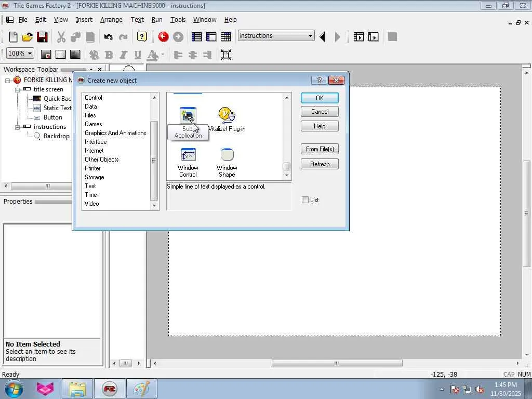Click the Cut scissors icon
This screenshot has width=532, height=399.
pos(61,37)
